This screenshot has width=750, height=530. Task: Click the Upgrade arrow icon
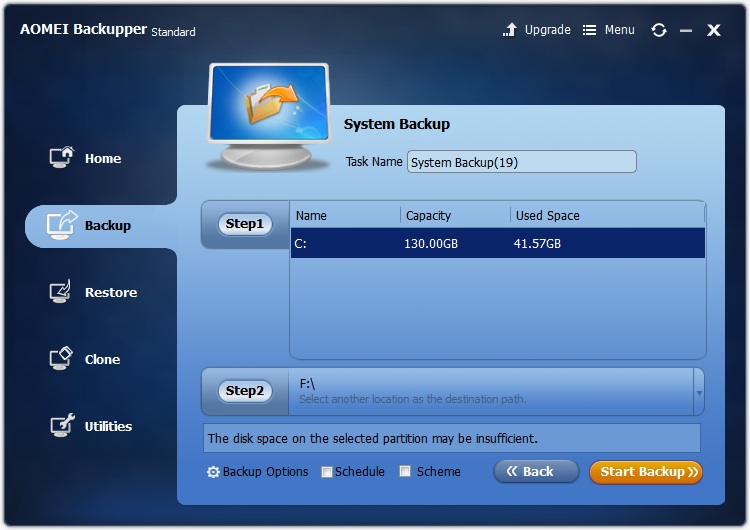[x=511, y=30]
